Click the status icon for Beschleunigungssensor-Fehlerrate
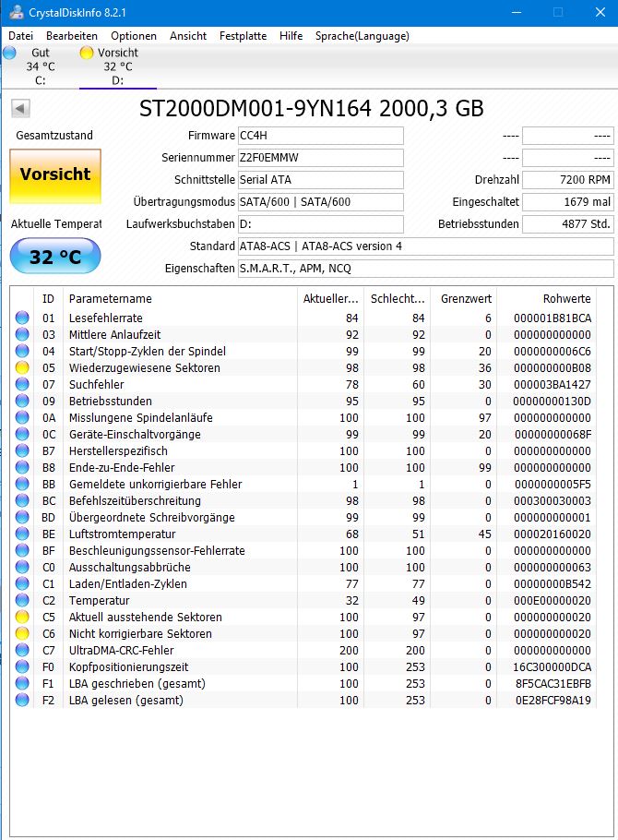Viewport: 618px width, 840px height. [x=22, y=550]
